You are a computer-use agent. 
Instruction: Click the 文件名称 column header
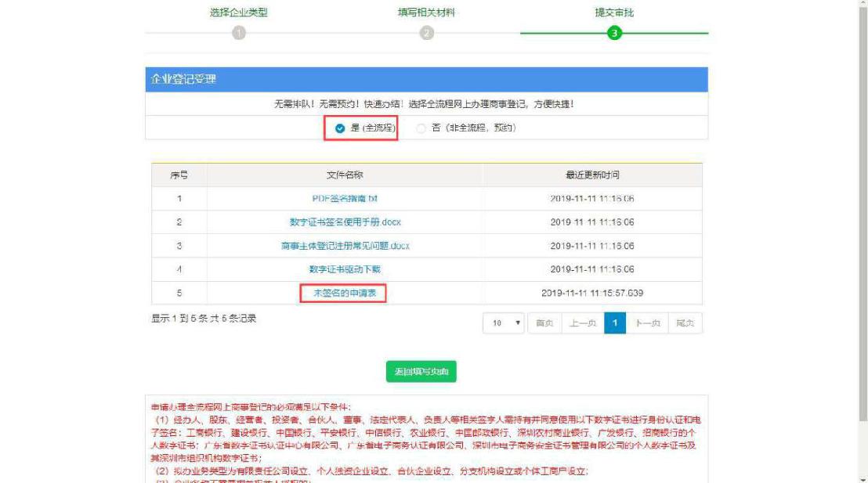click(x=345, y=175)
